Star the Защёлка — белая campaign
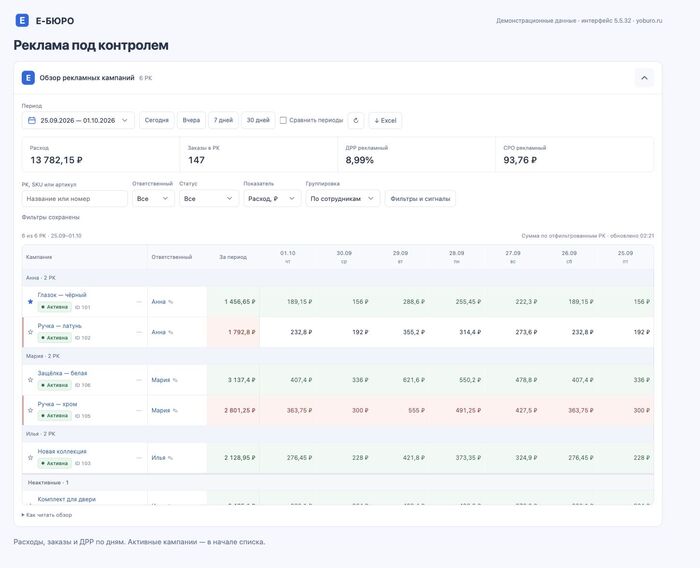The image size is (700, 568). [30, 380]
